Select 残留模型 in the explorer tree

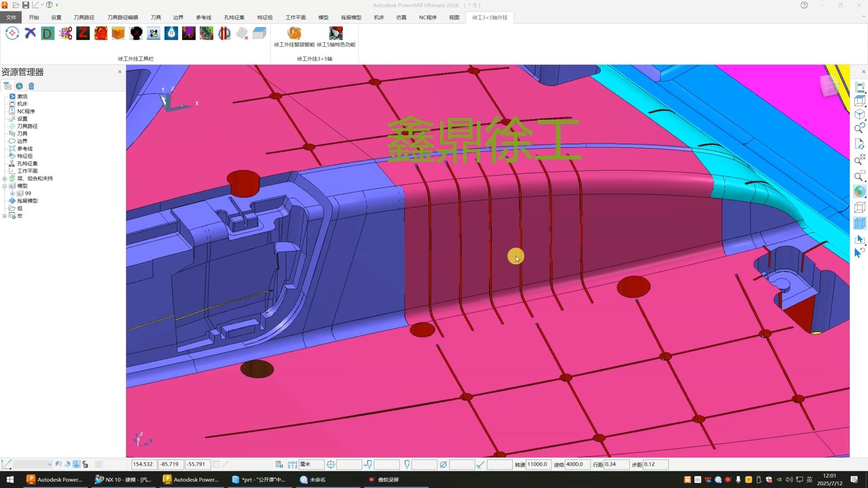(x=27, y=201)
